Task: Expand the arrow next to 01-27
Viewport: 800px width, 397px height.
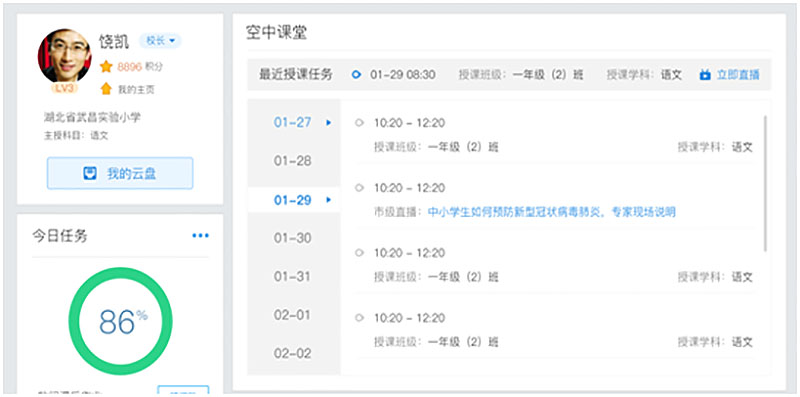Action: [329, 122]
